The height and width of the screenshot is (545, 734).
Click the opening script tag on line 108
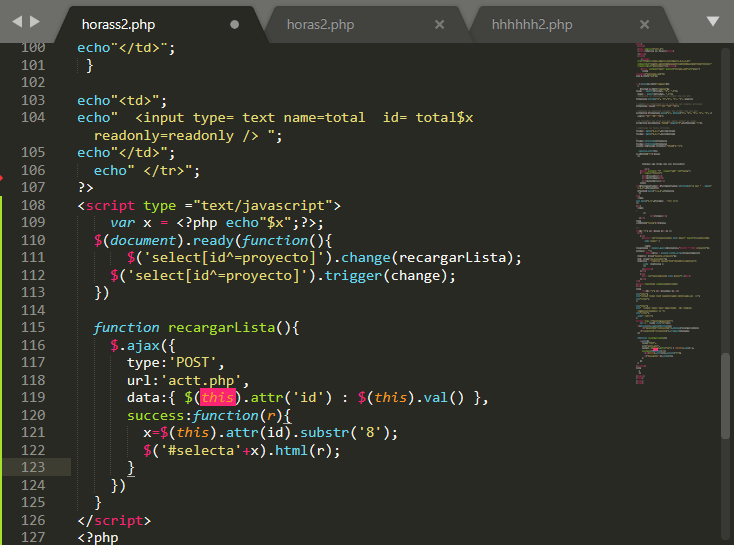110,205
